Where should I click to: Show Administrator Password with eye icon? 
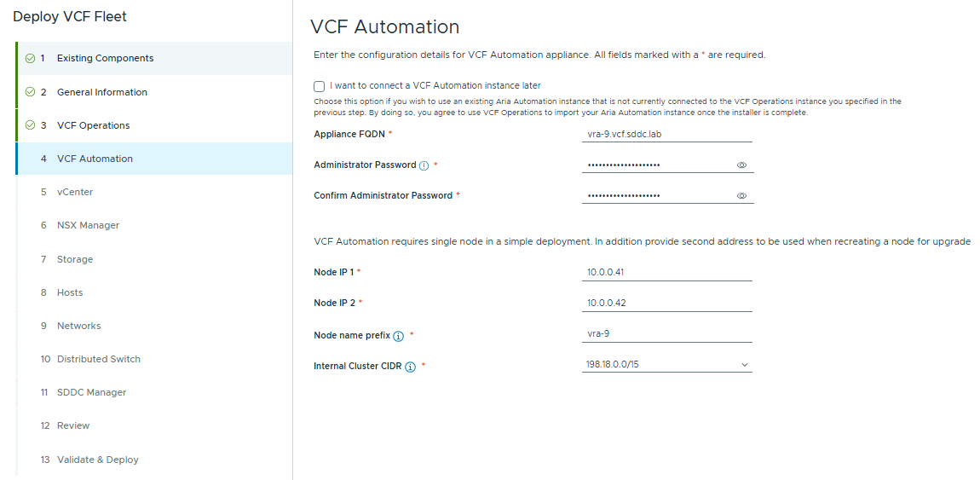click(741, 165)
